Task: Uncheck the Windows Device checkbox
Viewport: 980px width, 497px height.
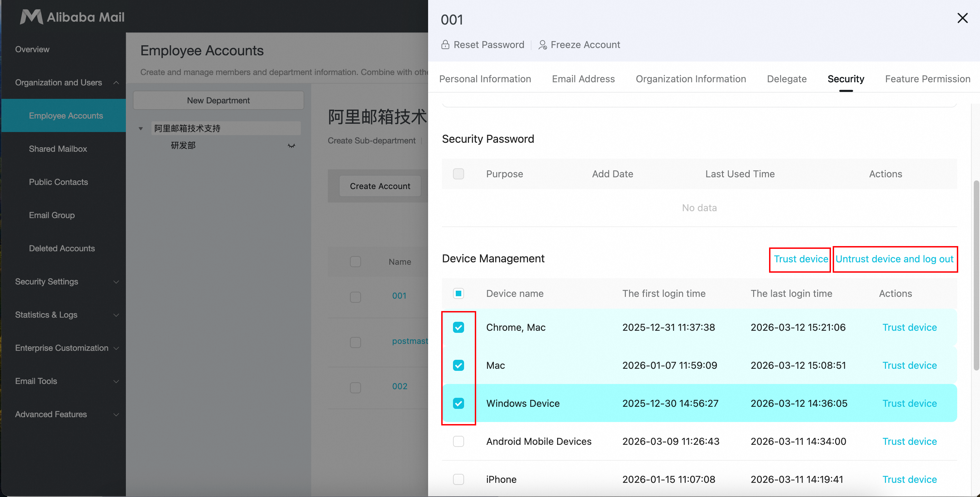Action: coord(459,403)
